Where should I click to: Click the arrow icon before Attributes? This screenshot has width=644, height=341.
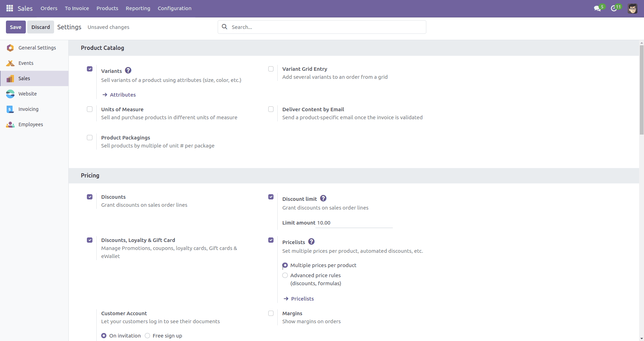pyautogui.click(x=105, y=95)
